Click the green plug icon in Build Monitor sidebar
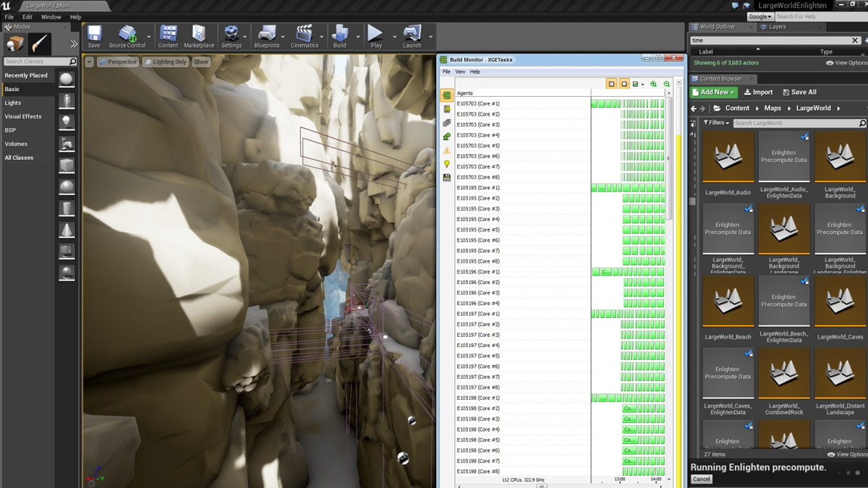 (447, 136)
